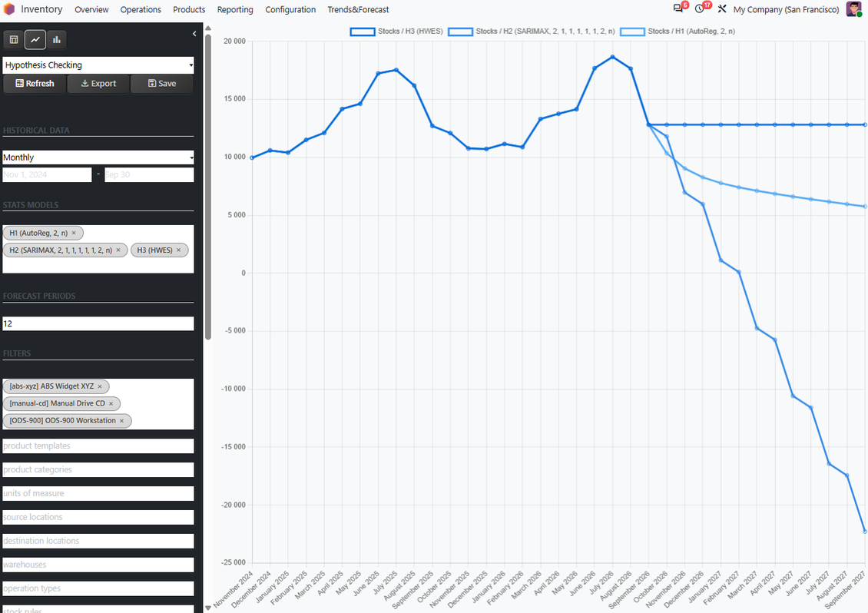
Task: Open the Configuration menu
Action: pos(290,9)
